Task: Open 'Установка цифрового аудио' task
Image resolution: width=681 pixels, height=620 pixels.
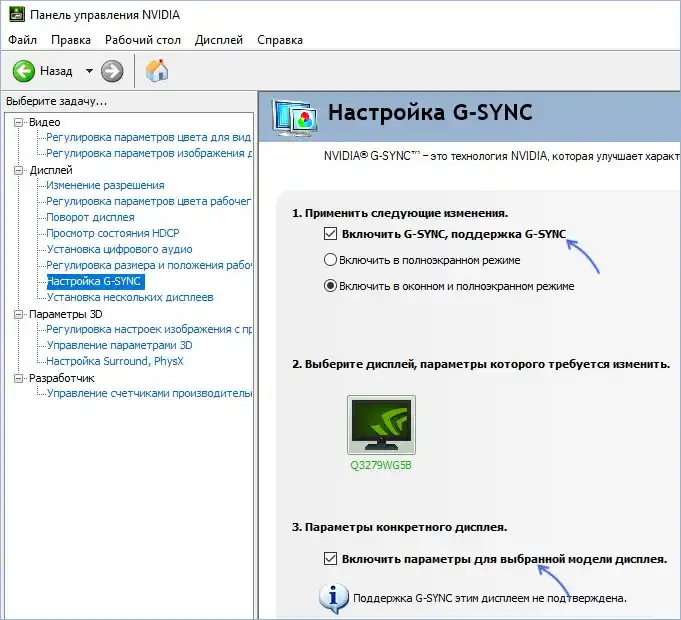Action: (119, 249)
